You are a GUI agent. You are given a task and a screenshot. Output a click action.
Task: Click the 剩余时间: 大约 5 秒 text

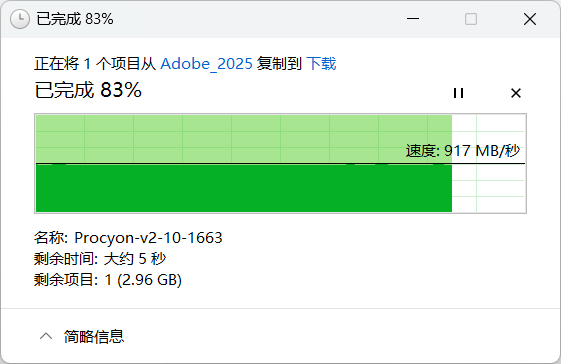[100, 258]
